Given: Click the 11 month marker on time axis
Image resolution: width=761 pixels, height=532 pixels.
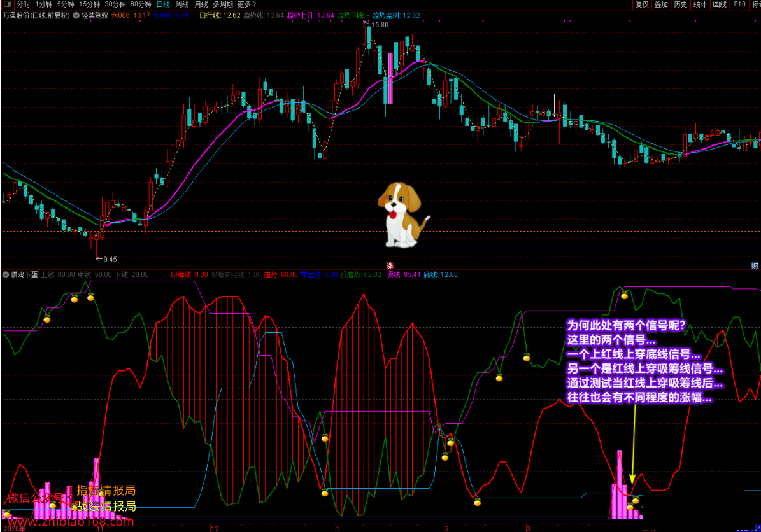Looking at the screenshot, I should 100,528.
